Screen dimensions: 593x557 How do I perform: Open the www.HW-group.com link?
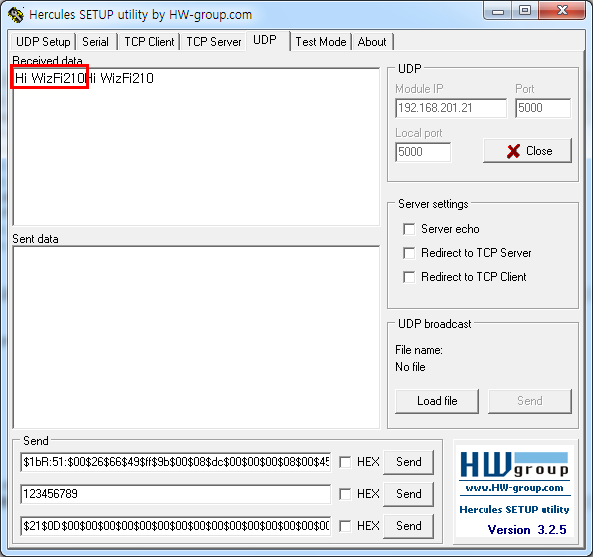coord(514,488)
